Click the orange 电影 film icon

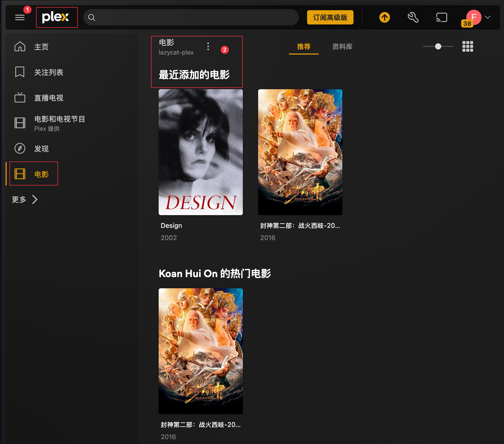(x=20, y=174)
